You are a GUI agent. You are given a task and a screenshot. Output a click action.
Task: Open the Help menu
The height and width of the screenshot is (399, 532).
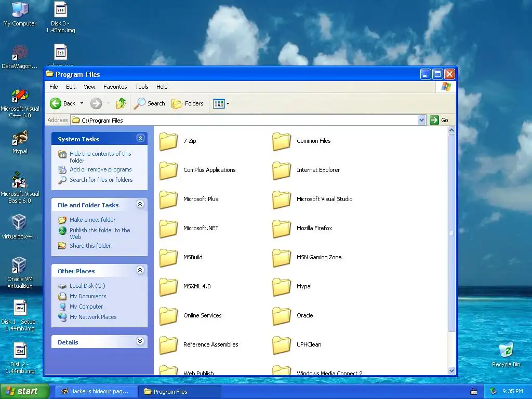(162, 87)
